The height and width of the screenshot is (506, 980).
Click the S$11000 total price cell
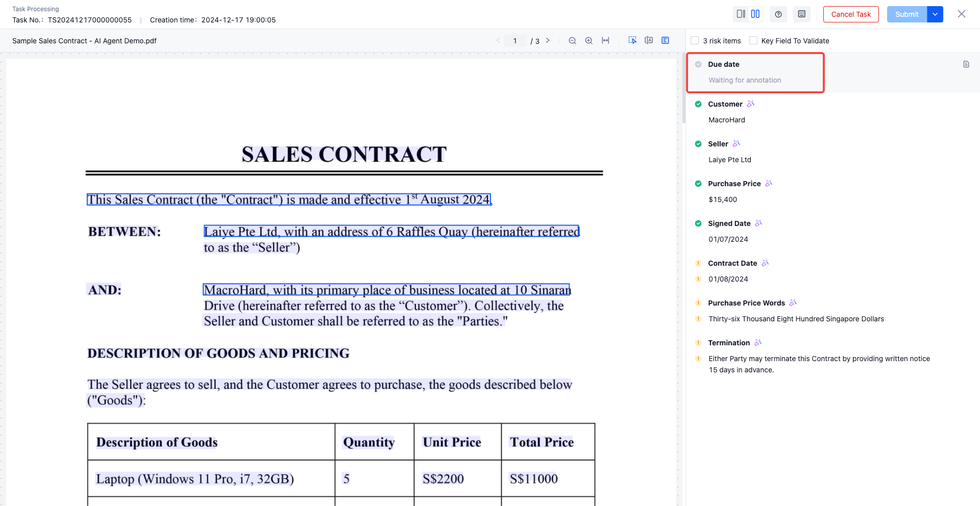click(548, 478)
